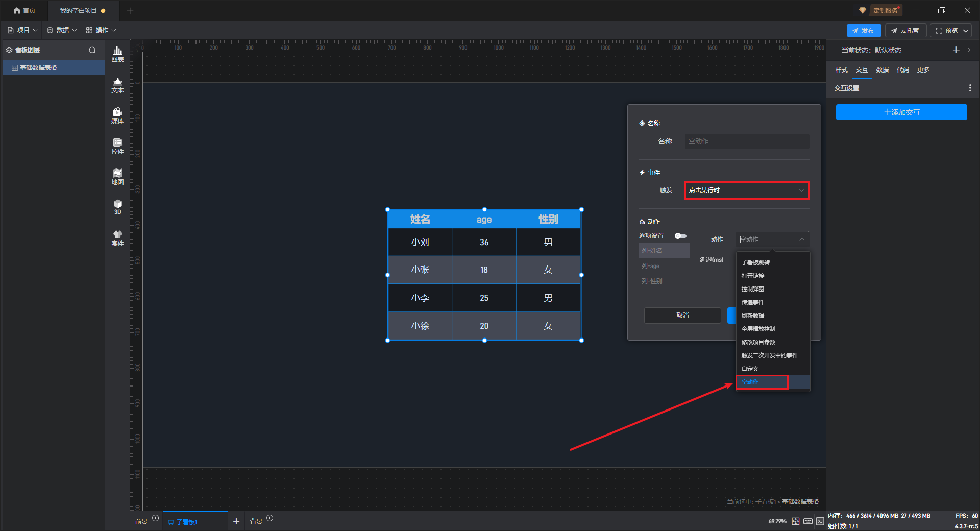Open the 3D component panel
Image resolution: width=980 pixels, height=531 pixels.
point(117,207)
